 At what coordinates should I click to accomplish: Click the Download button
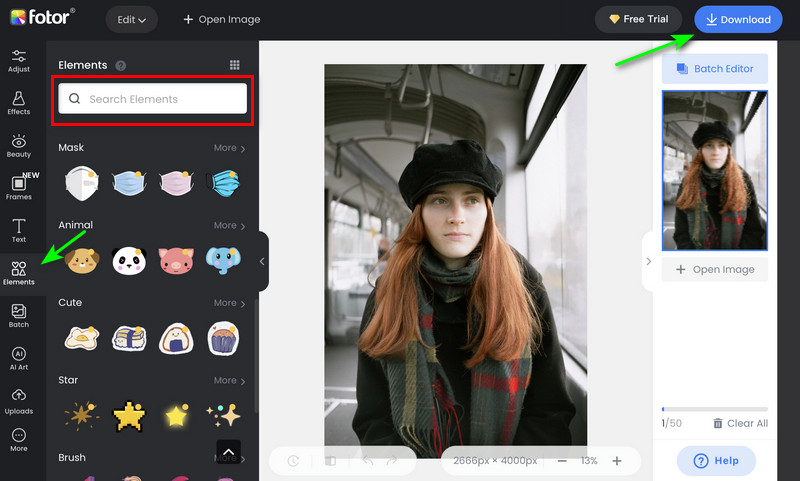pos(738,19)
